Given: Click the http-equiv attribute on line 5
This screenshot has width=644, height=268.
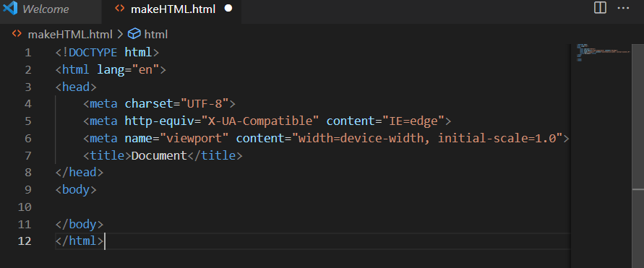Looking at the screenshot, I should pos(159,121).
